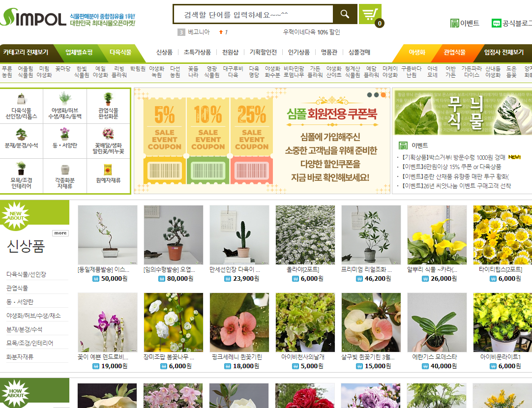Open the shopping cart icon
This screenshot has height=408, width=532.
tap(370, 14)
